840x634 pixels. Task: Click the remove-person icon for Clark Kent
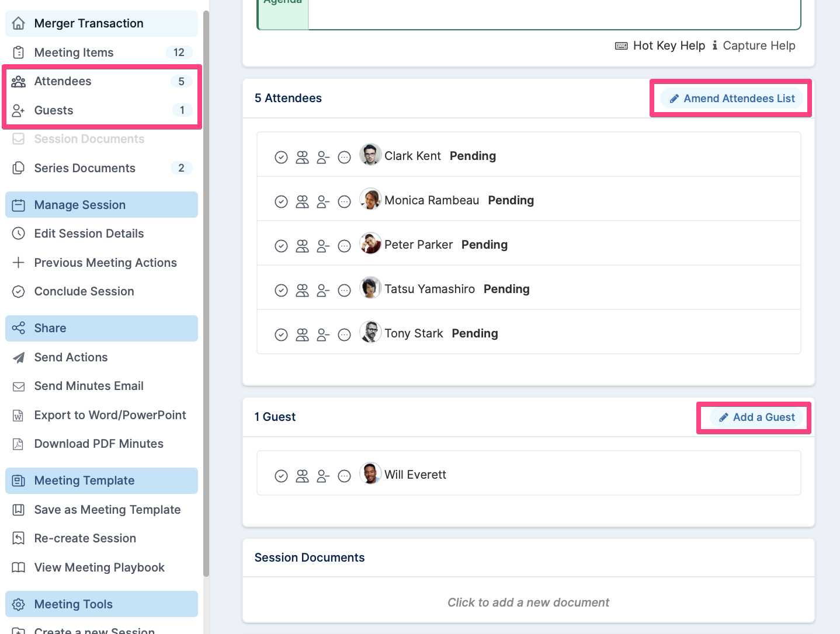(x=323, y=157)
